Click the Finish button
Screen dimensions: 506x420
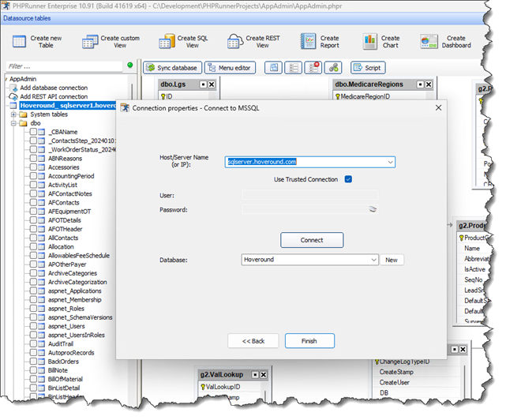(x=309, y=341)
